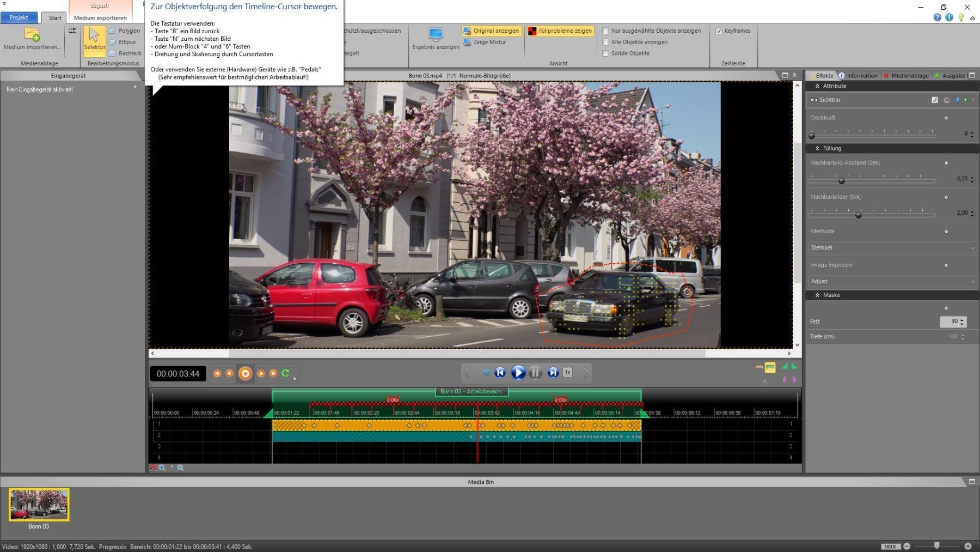Click the Original anzeigen button

click(492, 31)
